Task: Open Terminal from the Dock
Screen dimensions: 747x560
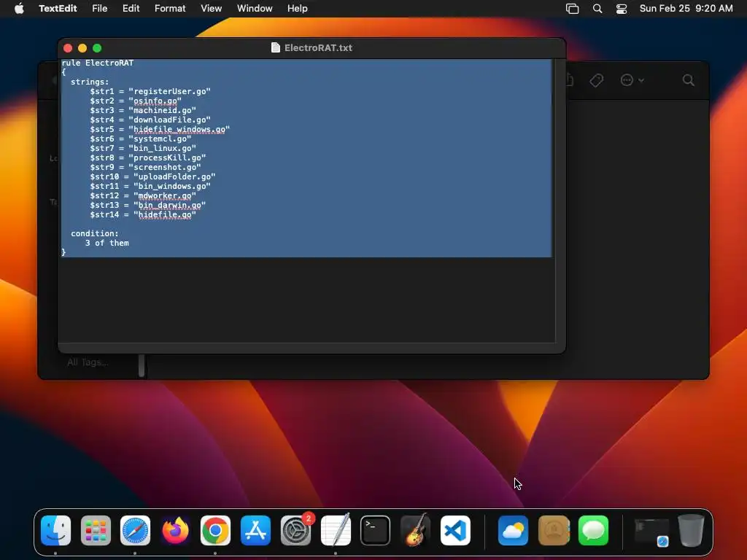Action: pos(376,530)
